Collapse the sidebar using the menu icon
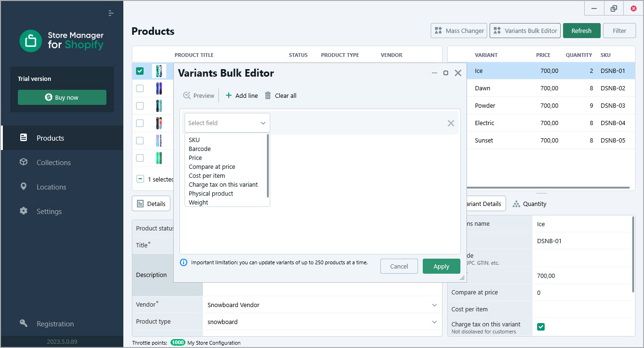Screen dimensions: 644x348 point(111,13)
